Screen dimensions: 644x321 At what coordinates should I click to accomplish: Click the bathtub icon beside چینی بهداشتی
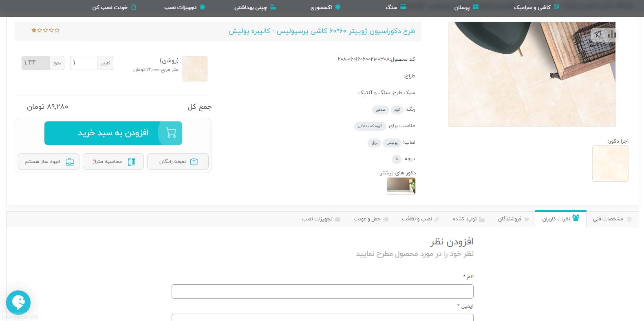click(273, 7)
